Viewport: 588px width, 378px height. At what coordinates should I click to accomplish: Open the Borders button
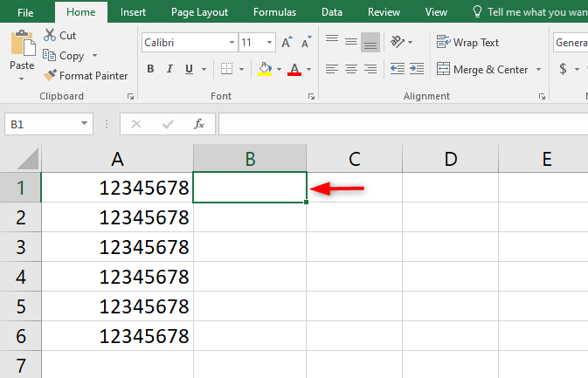[226, 69]
